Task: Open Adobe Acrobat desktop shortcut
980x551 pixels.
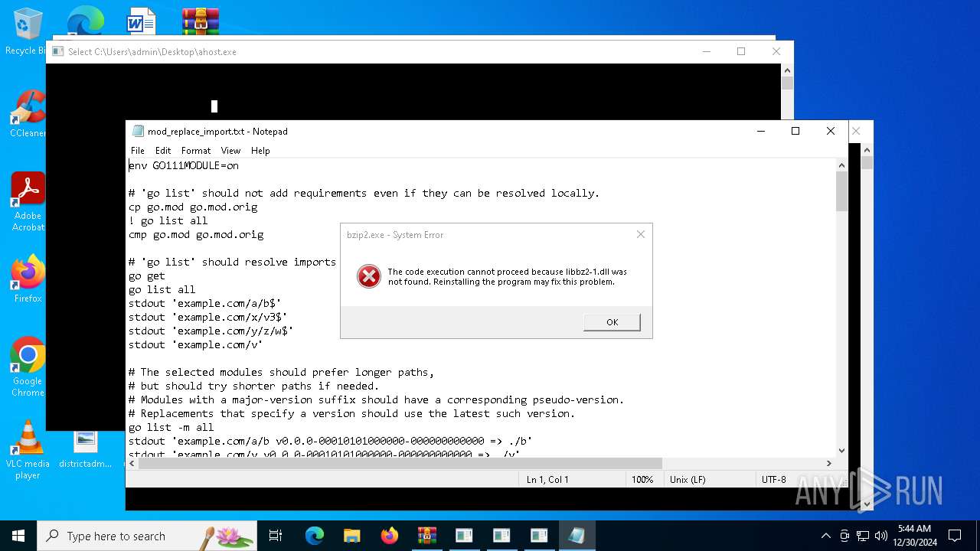Action: pos(28,201)
